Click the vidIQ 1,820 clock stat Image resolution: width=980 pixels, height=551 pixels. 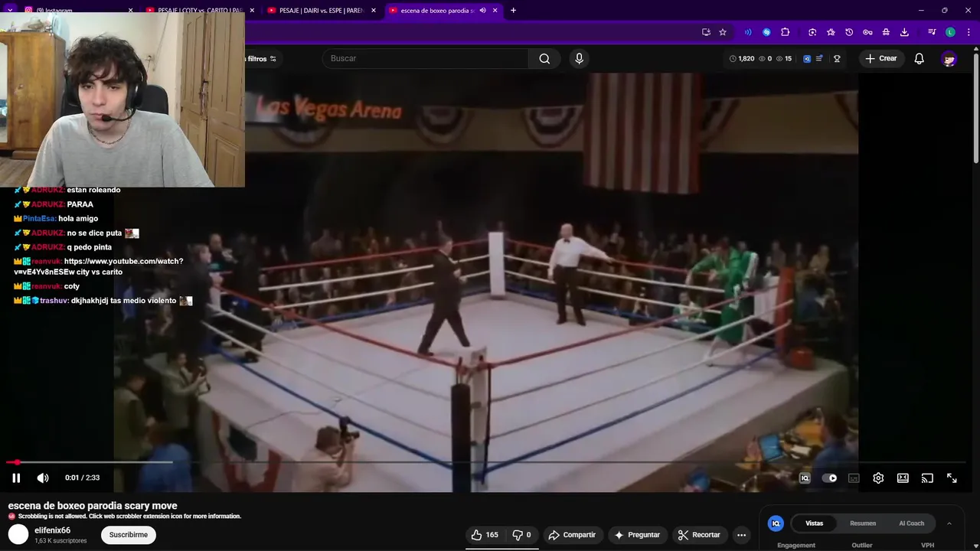742,58
